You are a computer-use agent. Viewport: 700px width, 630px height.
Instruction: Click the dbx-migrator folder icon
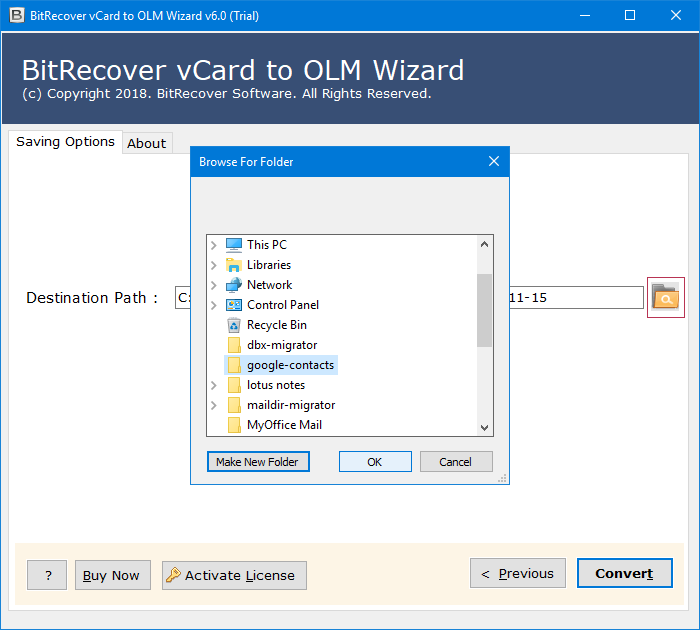234,345
